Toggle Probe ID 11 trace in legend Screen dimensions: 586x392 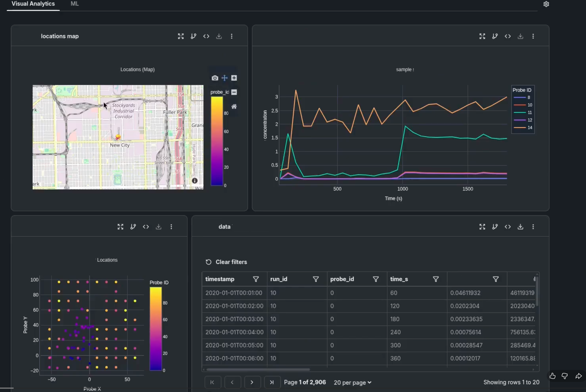pos(523,113)
